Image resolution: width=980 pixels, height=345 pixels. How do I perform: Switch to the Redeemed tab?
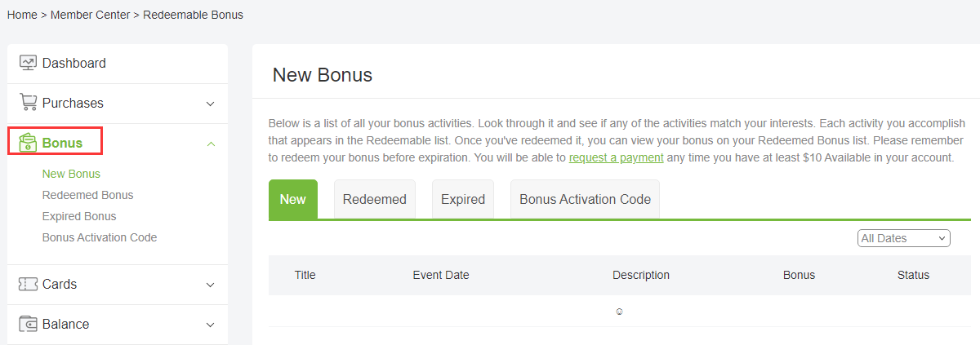[375, 200]
